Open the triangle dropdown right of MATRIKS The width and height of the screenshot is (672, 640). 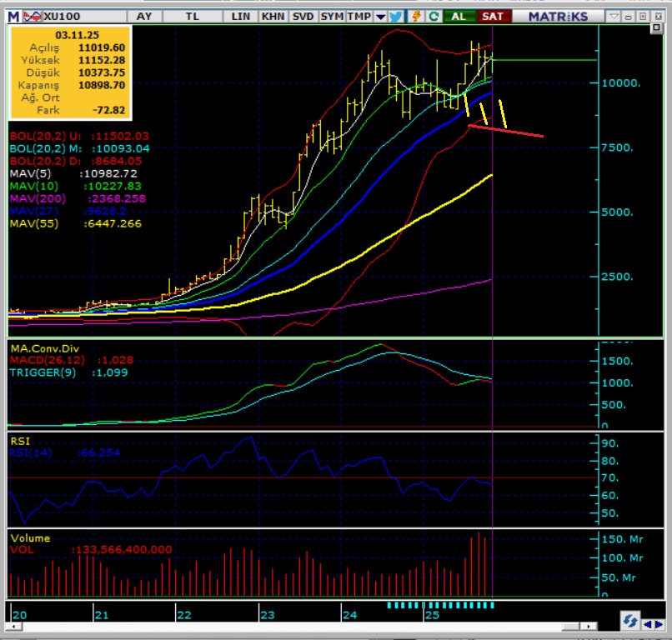coord(615,16)
